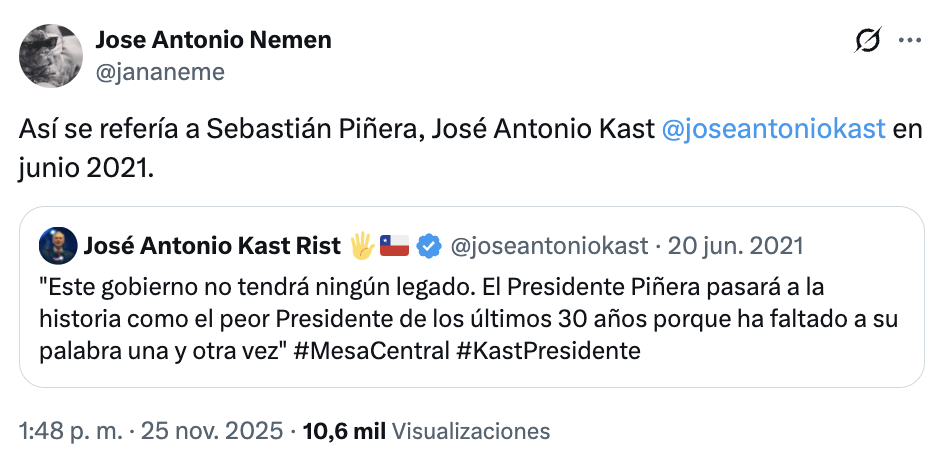Open the Jose Antonio Nemen display name
The height and width of the screenshot is (462, 942).
pos(213,41)
